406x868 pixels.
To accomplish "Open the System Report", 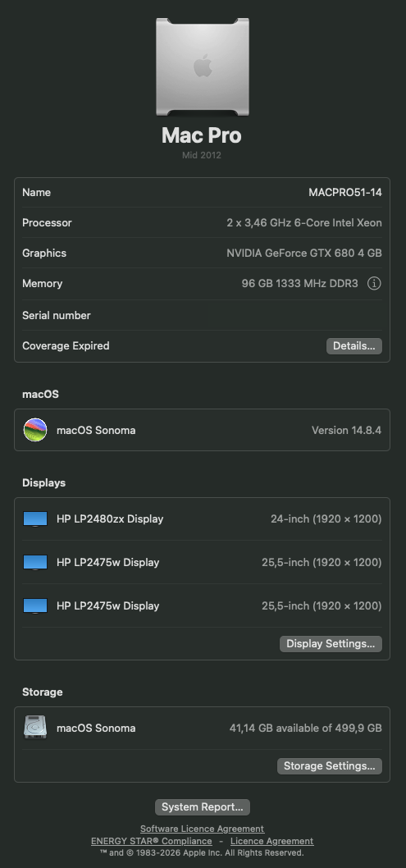I will click(203, 807).
